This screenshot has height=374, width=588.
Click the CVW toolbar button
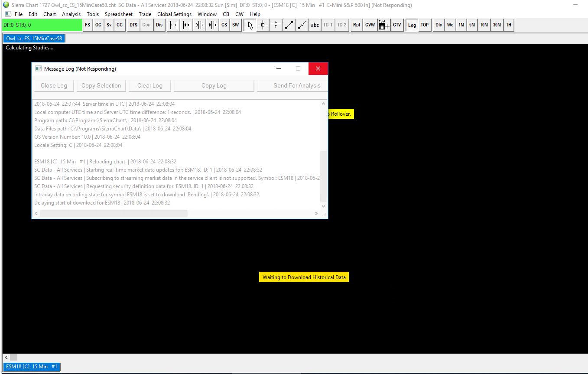370,25
